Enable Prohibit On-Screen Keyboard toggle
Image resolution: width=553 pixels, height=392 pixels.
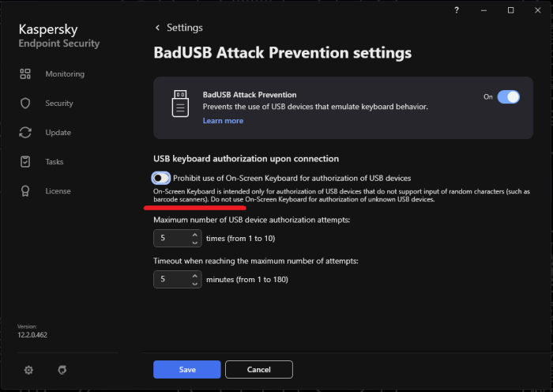(x=161, y=178)
